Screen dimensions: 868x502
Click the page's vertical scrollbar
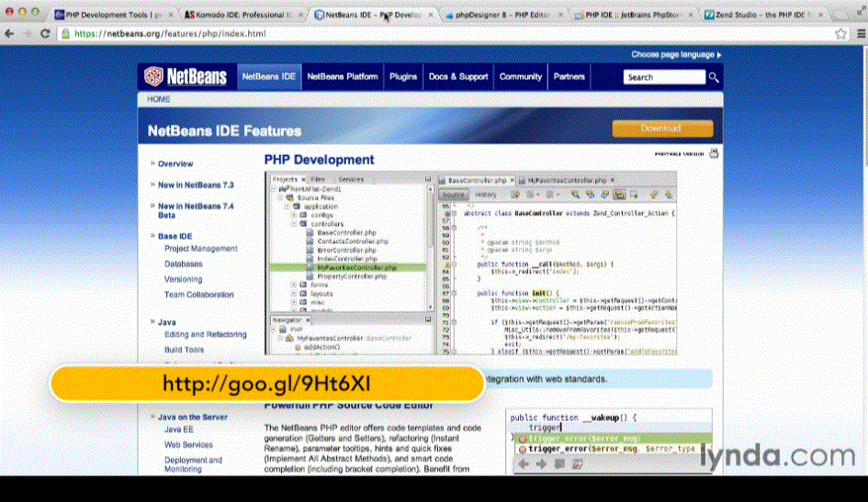(x=865, y=260)
